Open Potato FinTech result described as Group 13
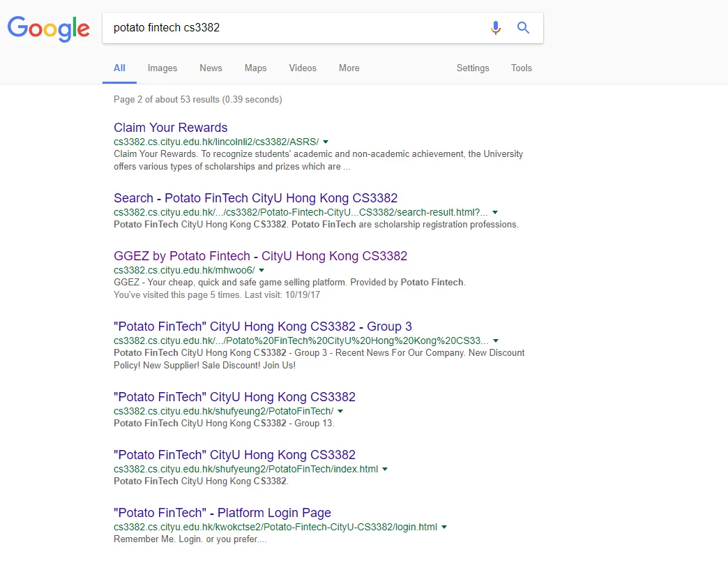728x561 pixels. (x=234, y=397)
